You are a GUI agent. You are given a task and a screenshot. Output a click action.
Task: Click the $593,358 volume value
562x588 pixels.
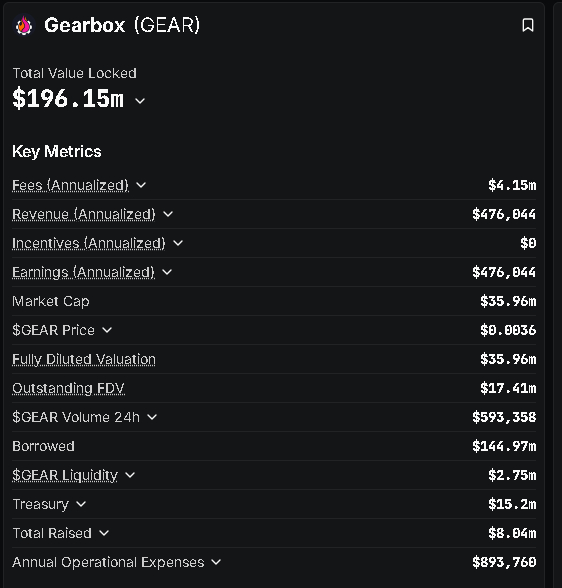(504, 417)
